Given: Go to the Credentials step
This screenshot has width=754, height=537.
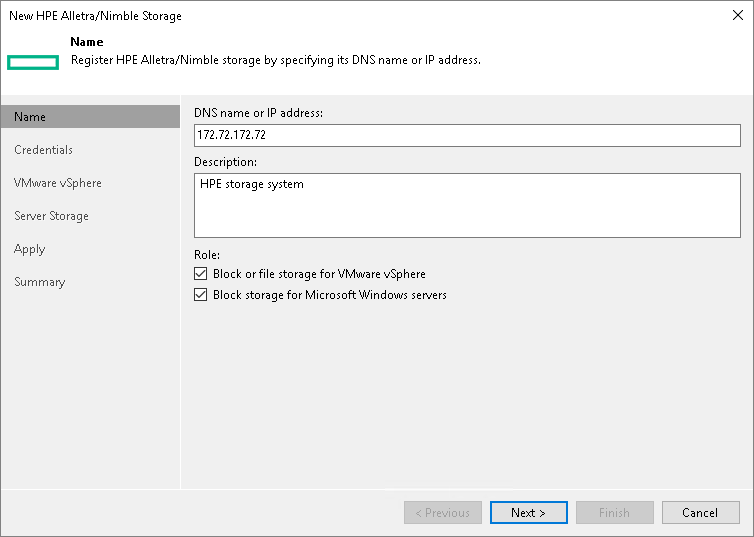Looking at the screenshot, I should tap(43, 150).
